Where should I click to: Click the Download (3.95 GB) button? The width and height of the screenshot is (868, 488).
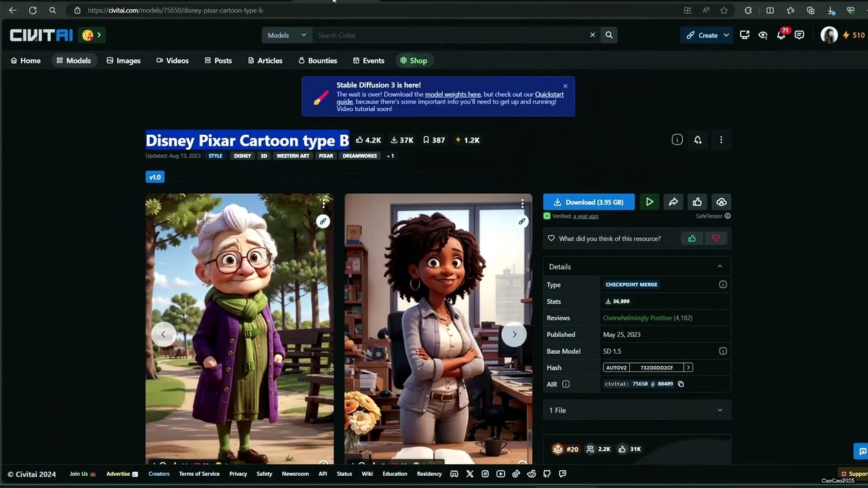pos(589,202)
